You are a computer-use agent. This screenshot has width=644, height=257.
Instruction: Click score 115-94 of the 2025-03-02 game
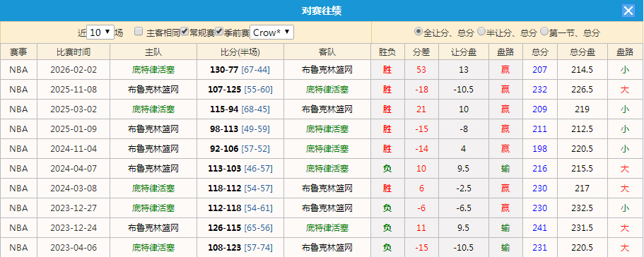224,109
